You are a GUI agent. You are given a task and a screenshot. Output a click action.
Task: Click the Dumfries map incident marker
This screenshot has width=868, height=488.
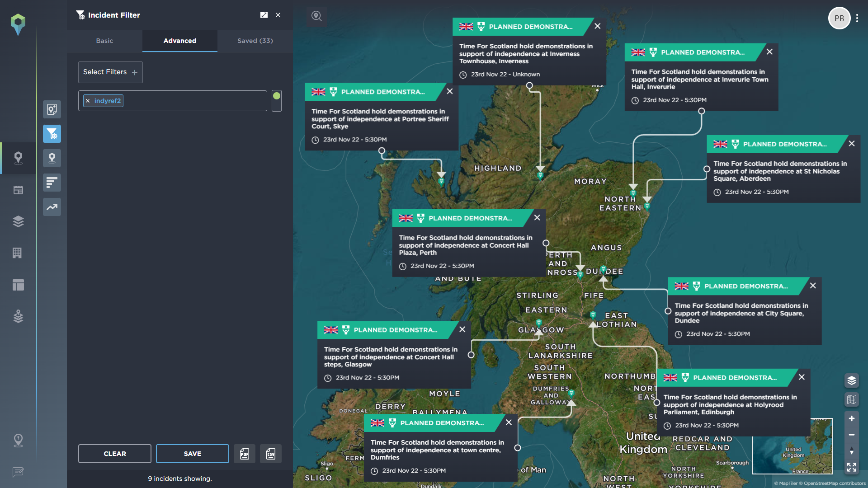(571, 393)
